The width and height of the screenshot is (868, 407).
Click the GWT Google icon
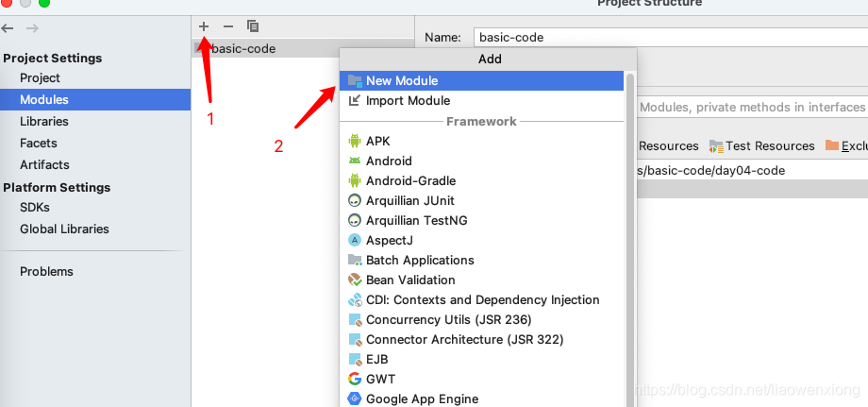[355, 380]
